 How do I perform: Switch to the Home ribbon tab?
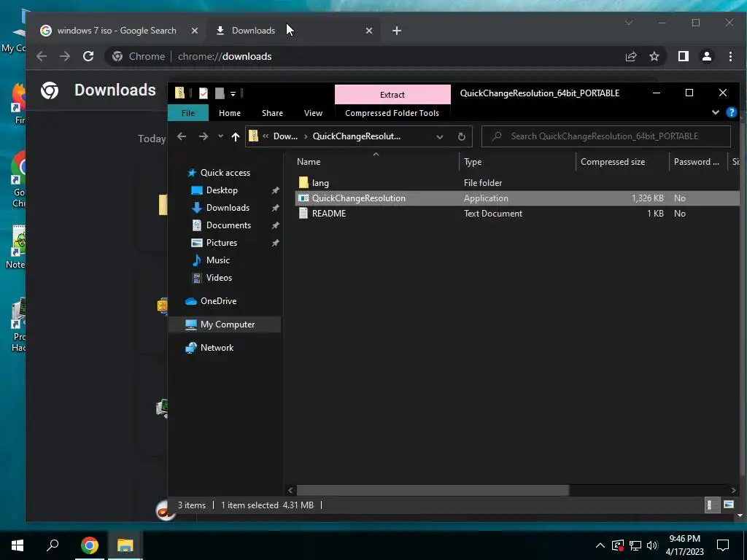pyautogui.click(x=230, y=113)
